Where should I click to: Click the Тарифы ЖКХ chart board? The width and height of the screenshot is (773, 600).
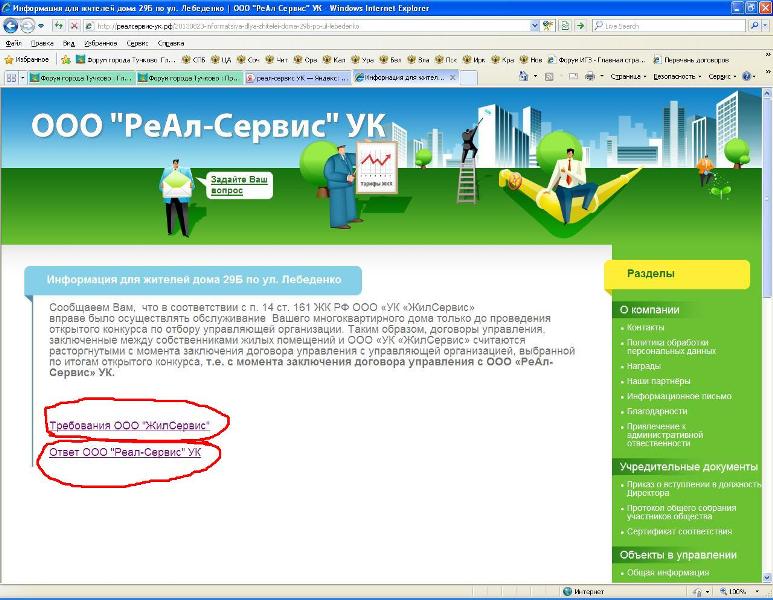[377, 168]
